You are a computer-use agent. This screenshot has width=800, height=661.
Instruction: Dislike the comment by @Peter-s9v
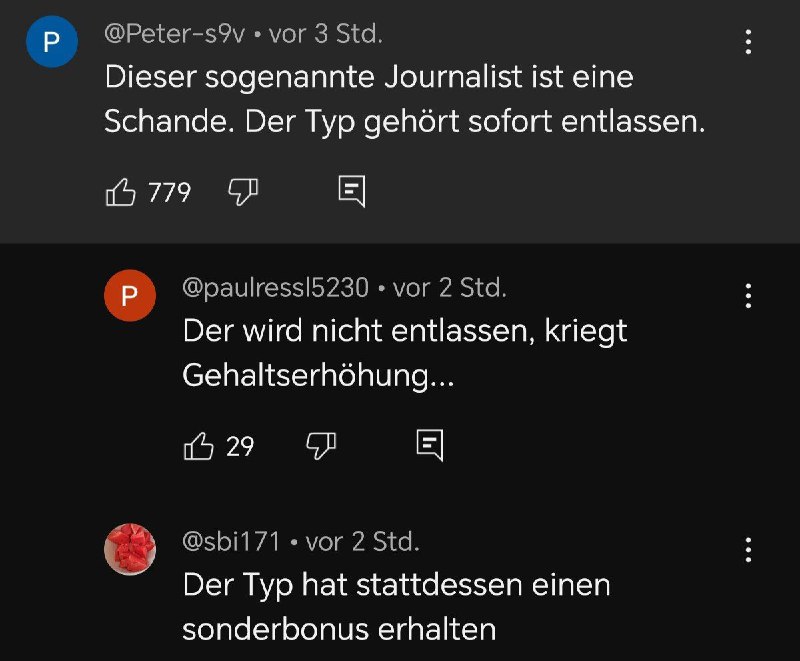coord(243,191)
